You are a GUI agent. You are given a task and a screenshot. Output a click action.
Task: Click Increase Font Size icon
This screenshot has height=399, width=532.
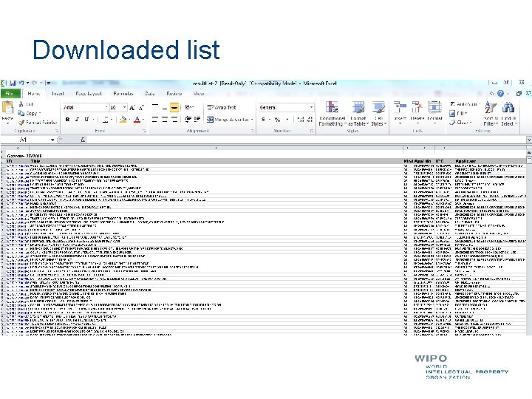(x=132, y=108)
